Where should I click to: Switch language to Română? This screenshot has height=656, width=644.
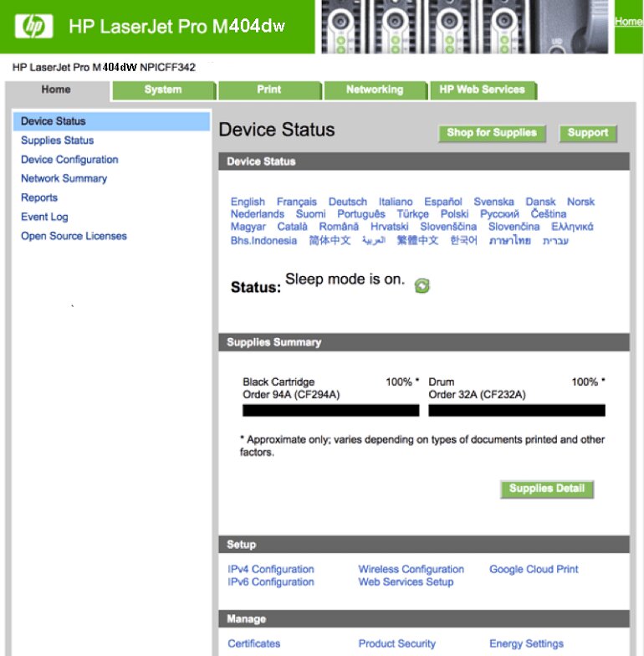click(339, 227)
